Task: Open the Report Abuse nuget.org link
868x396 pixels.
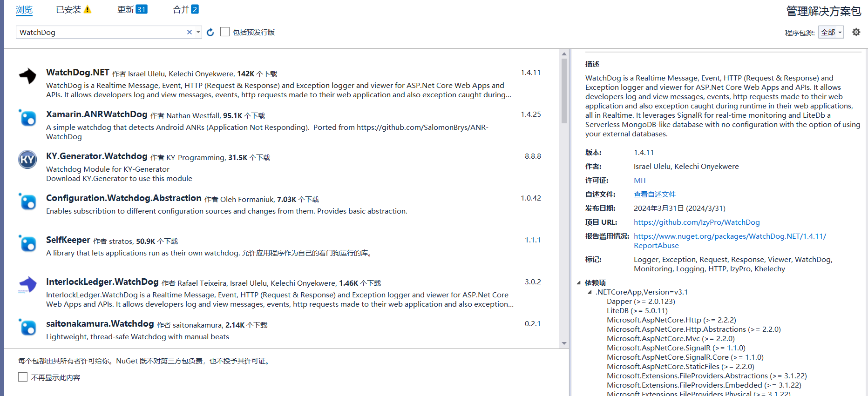Action: pos(730,241)
